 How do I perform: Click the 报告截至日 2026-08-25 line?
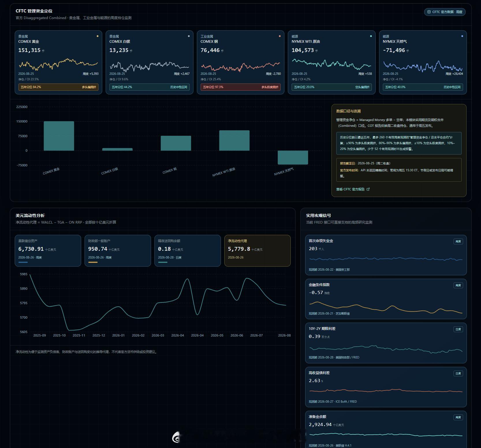[x=365, y=163]
